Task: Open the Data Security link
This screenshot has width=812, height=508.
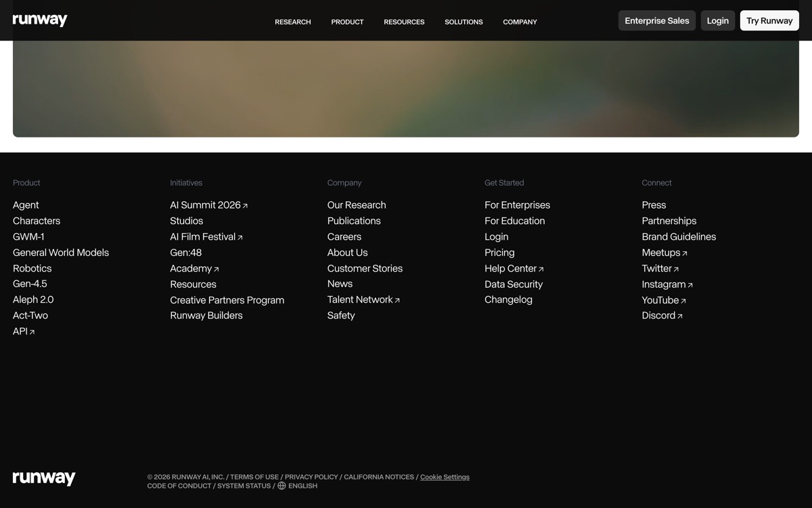Action: point(514,284)
